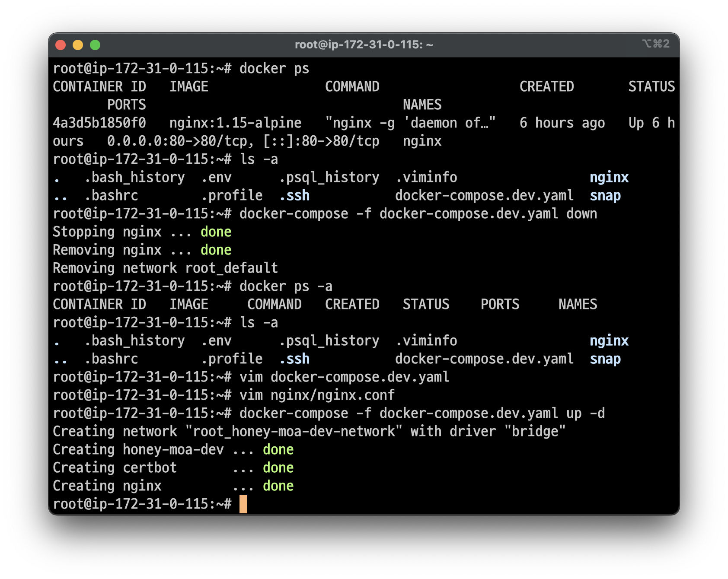Click 'Creating network root_honey-moa-dev-network' line

(x=309, y=431)
